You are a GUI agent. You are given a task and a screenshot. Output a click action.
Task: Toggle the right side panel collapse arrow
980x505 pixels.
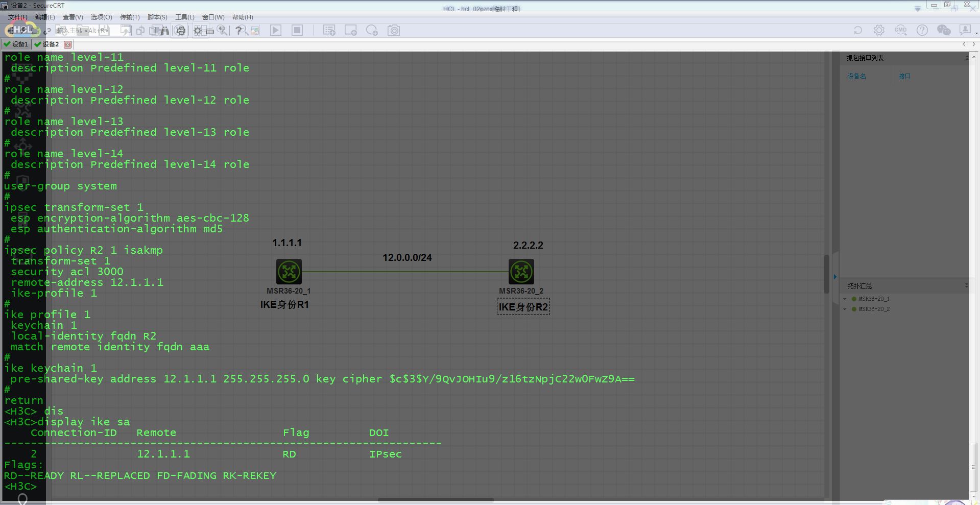(x=835, y=277)
